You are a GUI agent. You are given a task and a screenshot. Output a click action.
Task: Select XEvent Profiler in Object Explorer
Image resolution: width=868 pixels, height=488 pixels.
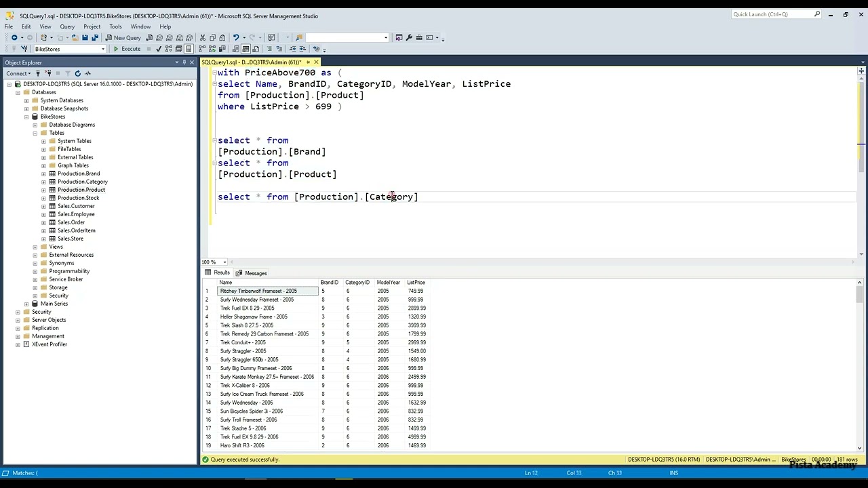[x=50, y=344]
